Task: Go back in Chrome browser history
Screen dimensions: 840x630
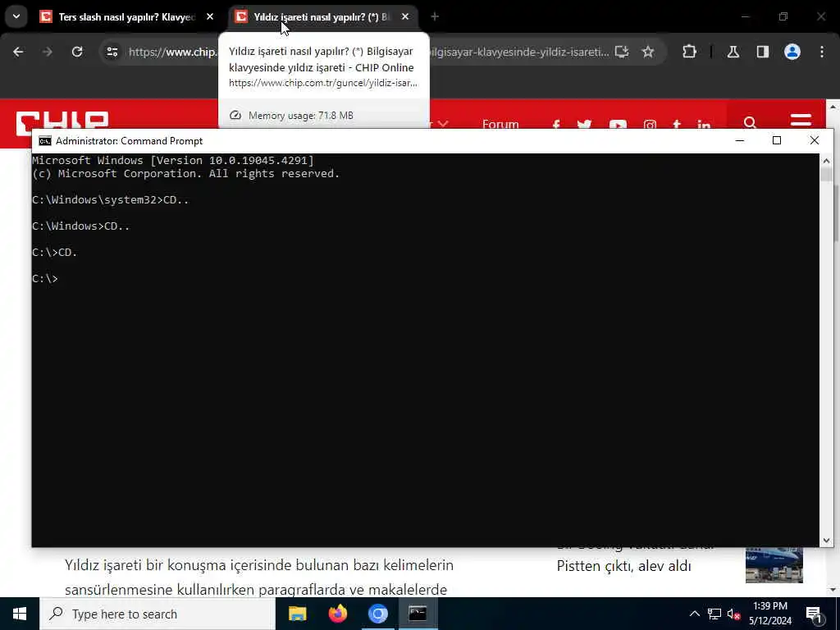Action: 18,52
